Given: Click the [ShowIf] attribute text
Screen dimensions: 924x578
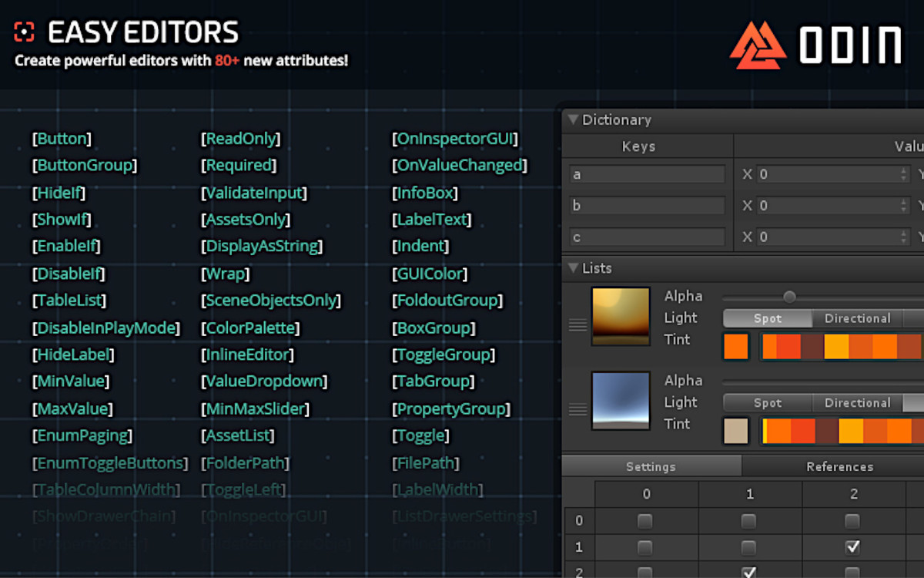Looking at the screenshot, I should point(62,220).
